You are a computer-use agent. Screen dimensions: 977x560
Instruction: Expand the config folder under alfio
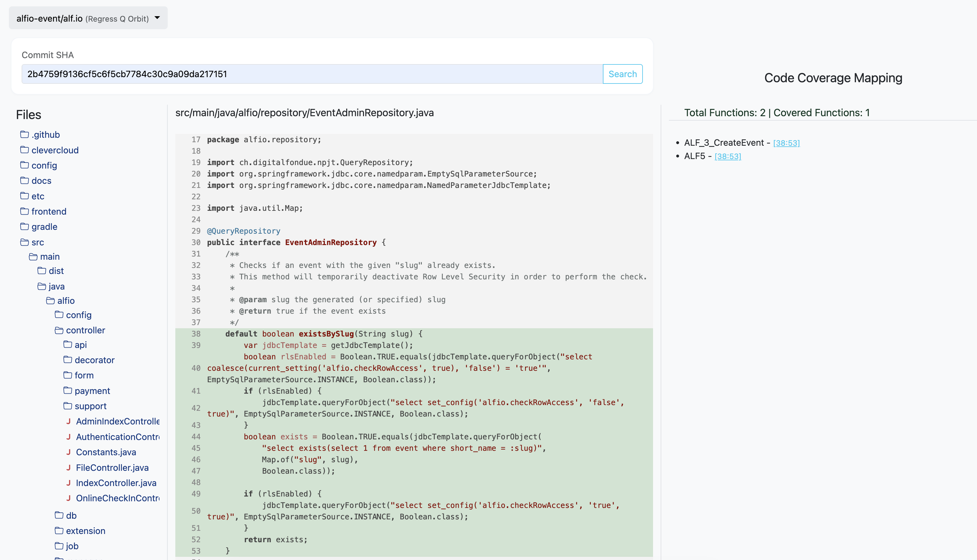tap(78, 315)
